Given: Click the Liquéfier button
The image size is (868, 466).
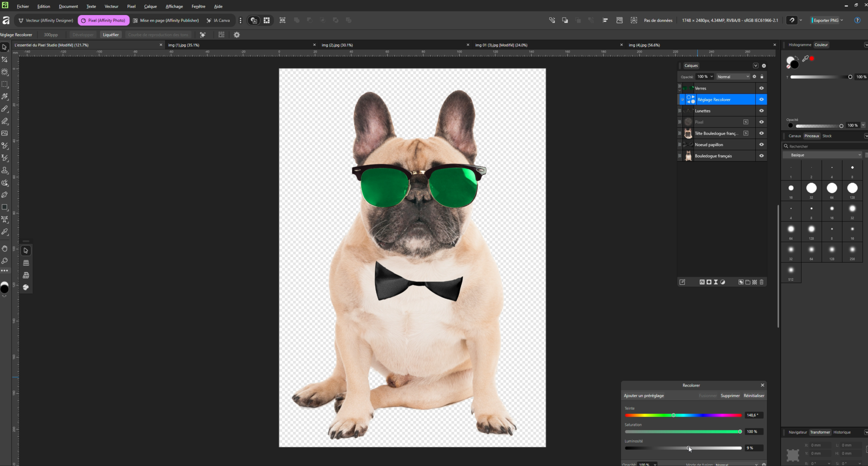Looking at the screenshot, I should pos(111,35).
